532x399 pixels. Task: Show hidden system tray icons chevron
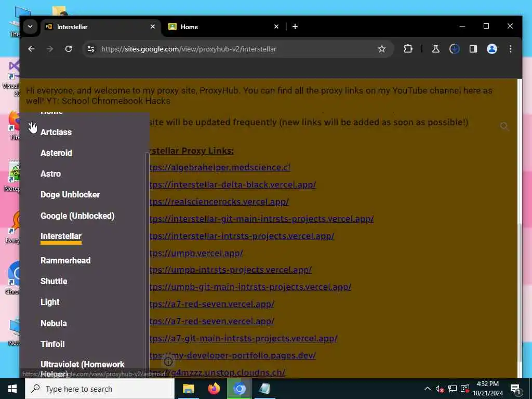point(428,389)
